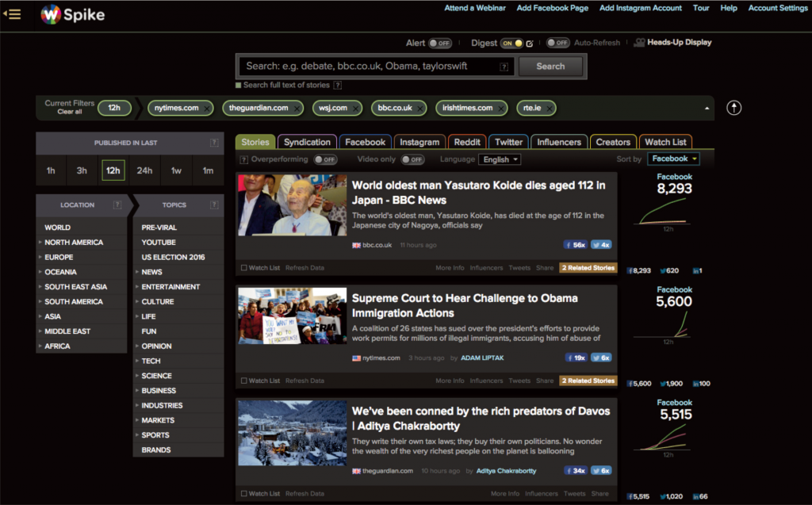Click the search query input field
This screenshot has height=505, width=812.
click(x=369, y=67)
